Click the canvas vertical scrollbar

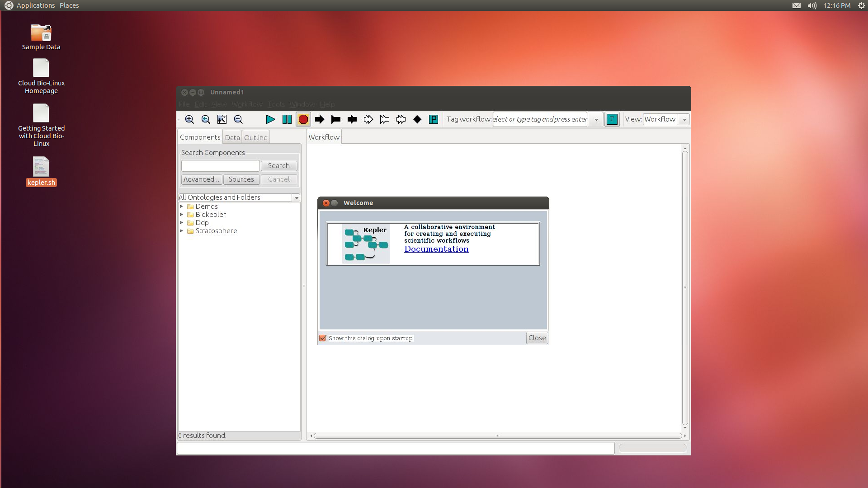685,287
